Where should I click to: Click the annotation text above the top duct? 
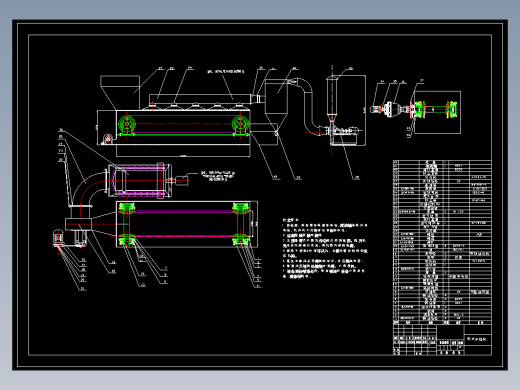pyautogui.click(x=226, y=71)
